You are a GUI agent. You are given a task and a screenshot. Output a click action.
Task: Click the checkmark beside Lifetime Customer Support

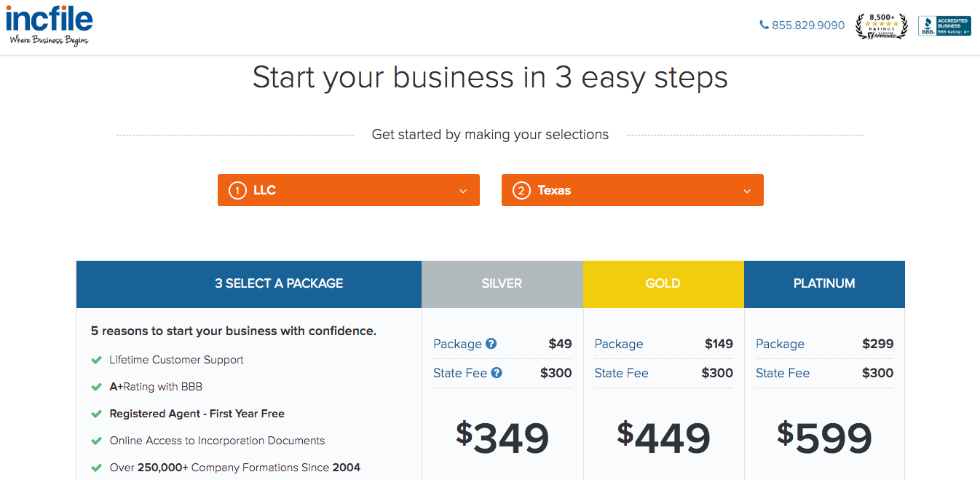pos(96,360)
